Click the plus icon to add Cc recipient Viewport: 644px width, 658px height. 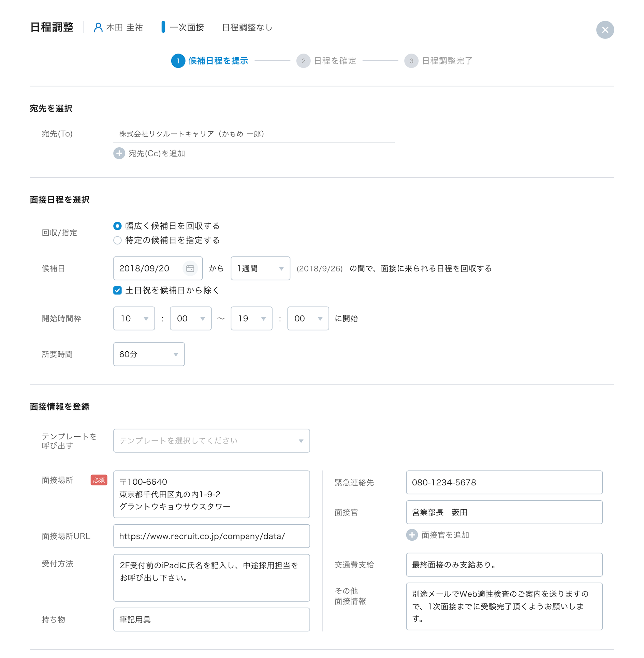pos(119,153)
